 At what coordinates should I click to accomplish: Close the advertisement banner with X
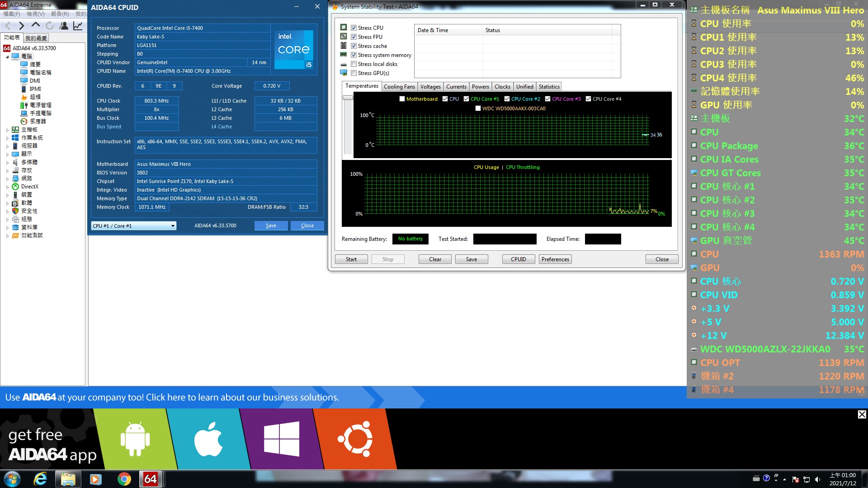(x=862, y=414)
